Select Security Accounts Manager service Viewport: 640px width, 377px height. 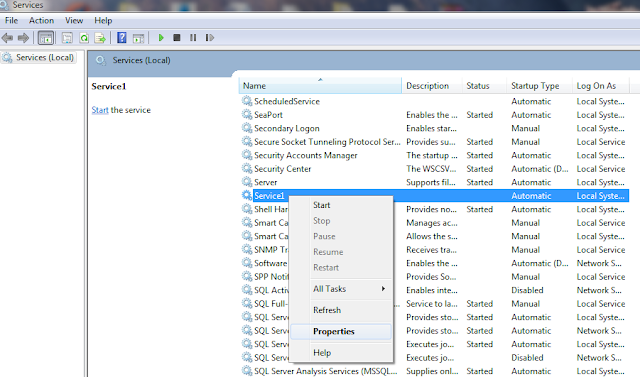[434, 155]
